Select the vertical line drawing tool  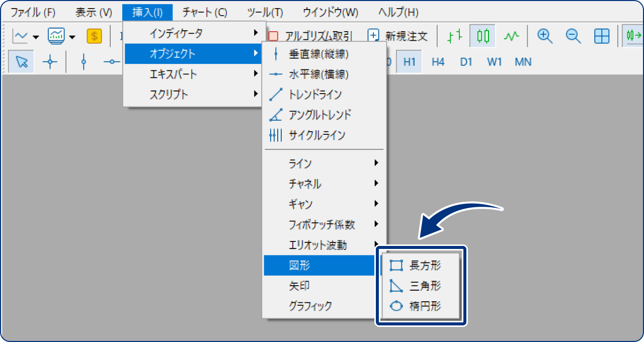click(x=84, y=61)
